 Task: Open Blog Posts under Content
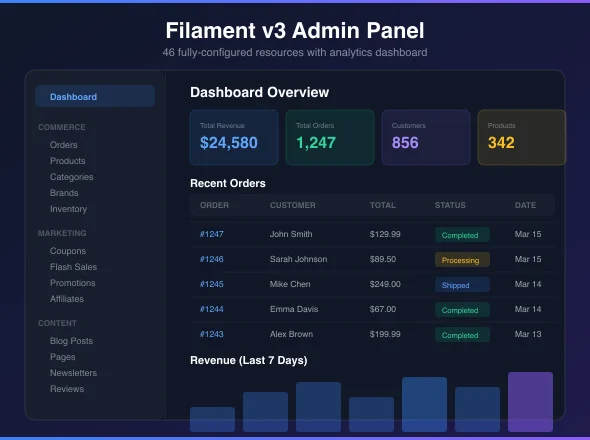point(71,341)
